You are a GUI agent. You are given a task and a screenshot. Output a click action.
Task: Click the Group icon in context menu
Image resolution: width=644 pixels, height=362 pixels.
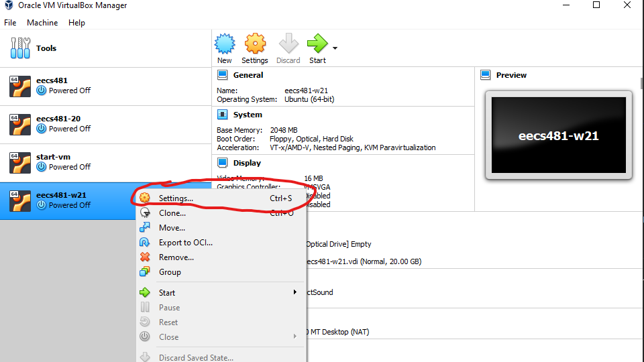click(145, 271)
